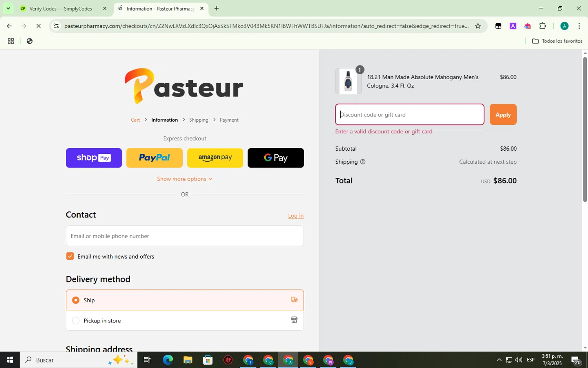The height and width of the screenshot is (368, 588).
Task: Click the Information breadcrumb step
Action: tap(165, 120)
